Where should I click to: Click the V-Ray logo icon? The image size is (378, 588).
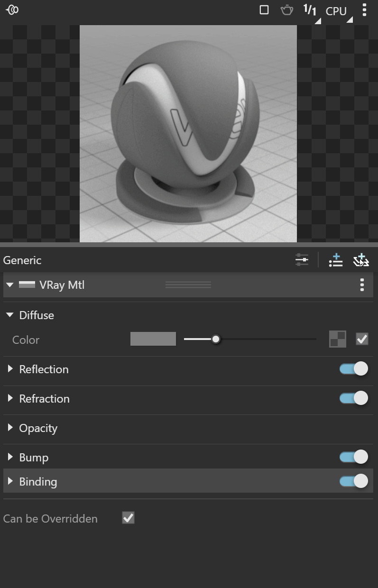click(12, 9)
